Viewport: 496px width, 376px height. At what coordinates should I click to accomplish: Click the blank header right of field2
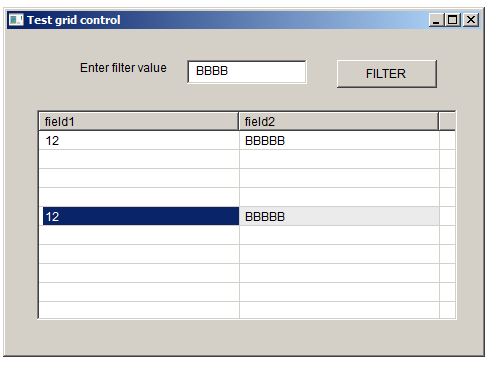[447, 121]
